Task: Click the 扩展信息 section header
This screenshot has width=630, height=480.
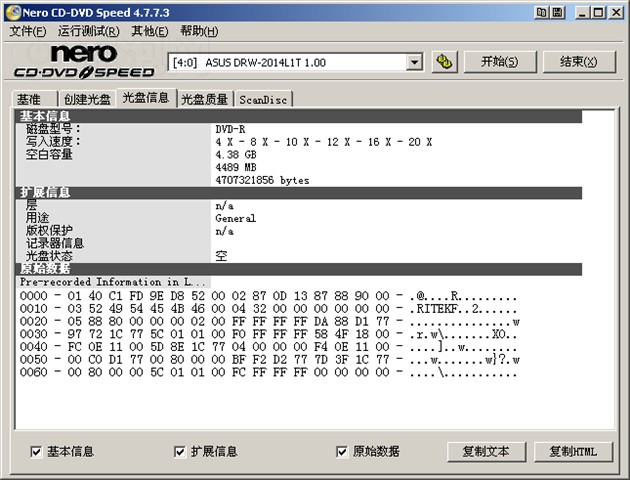Action: click(x=299, y=192)
